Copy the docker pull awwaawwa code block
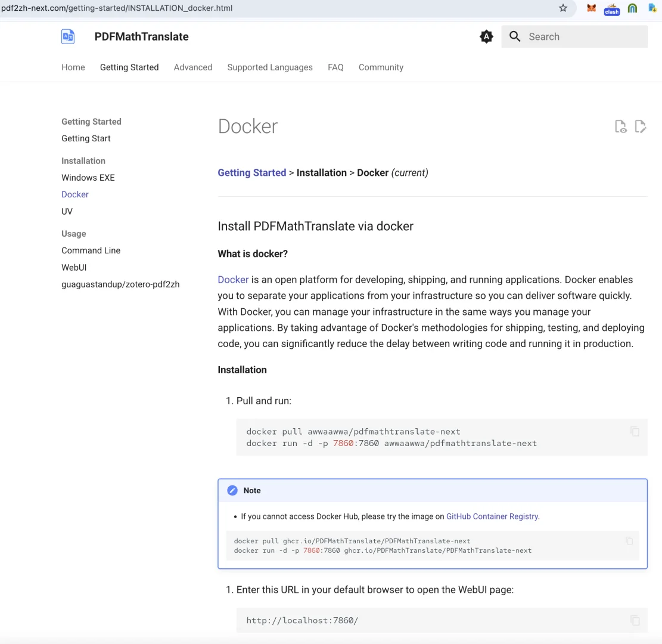 [635, 432]
